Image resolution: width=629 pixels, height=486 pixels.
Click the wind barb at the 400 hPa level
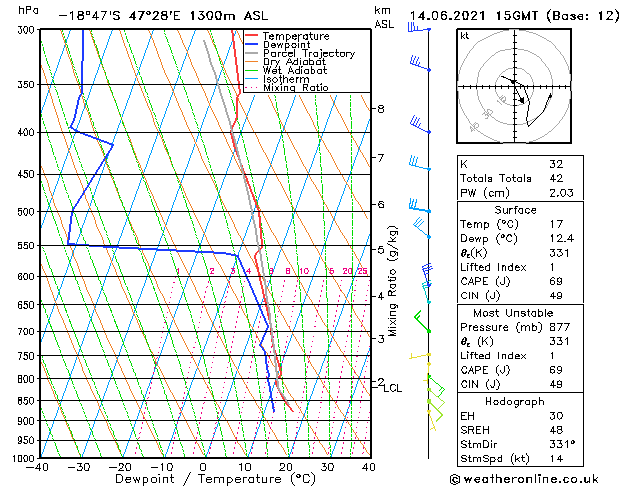(420, 124)
